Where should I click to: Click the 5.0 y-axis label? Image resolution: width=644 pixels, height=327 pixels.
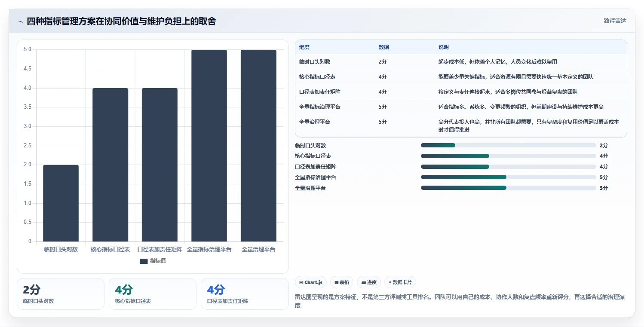point(27,49)
